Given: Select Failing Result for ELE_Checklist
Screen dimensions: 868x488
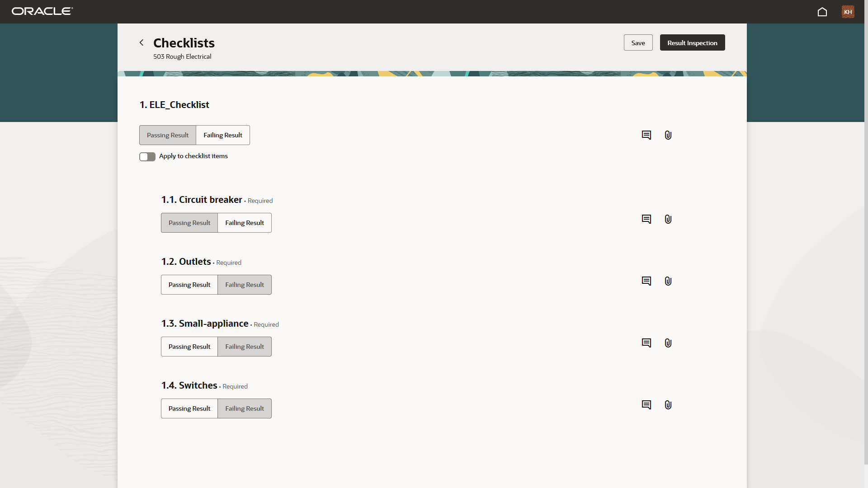Looking at the screenshot, I should (x=223, y=135).
